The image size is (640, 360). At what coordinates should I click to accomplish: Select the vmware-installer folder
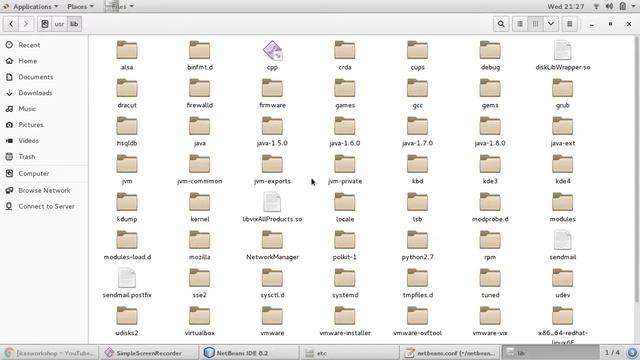pos(345,321)
